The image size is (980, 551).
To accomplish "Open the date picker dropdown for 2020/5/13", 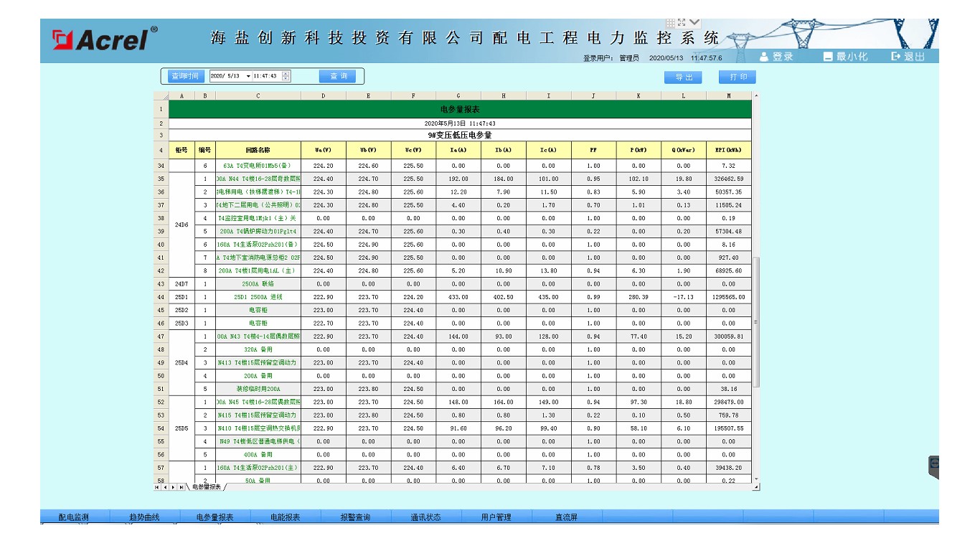I will point(248,76).
